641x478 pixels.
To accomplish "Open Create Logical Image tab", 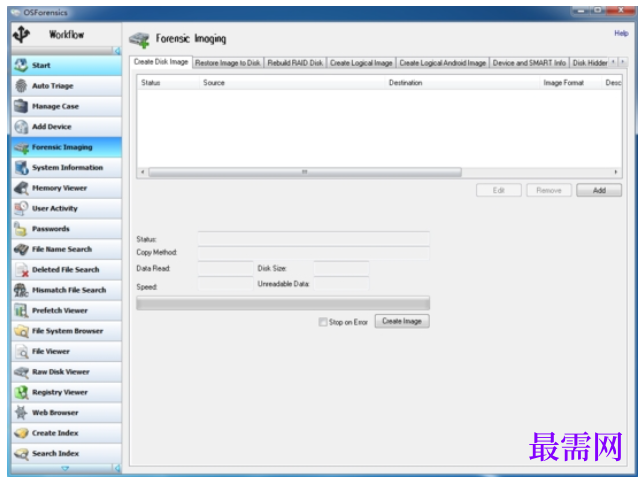I will [361, 63].
